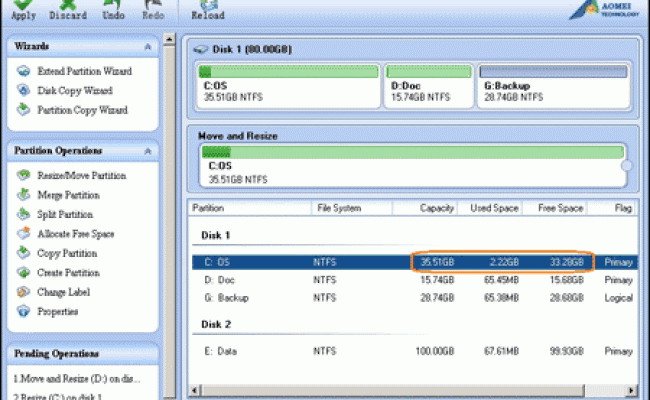Click the Disk Copy Wizard link

[75, 90]
